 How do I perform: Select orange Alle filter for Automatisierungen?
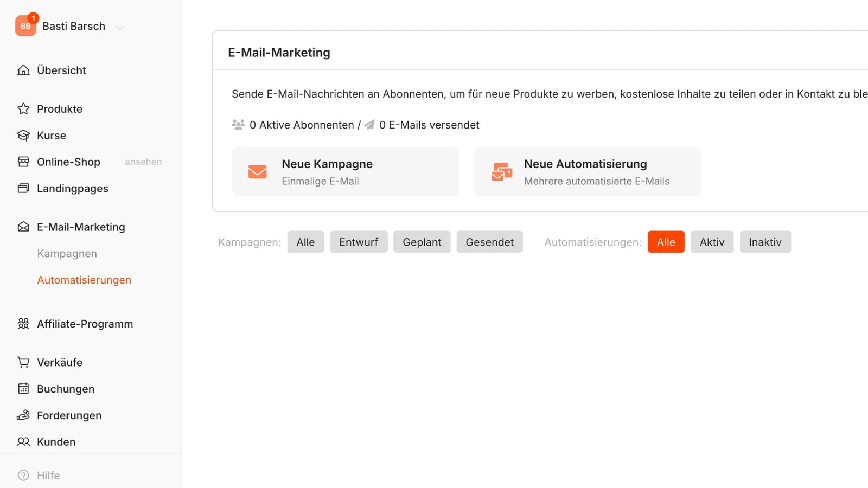pyautogui.click(x=666, y=242)
